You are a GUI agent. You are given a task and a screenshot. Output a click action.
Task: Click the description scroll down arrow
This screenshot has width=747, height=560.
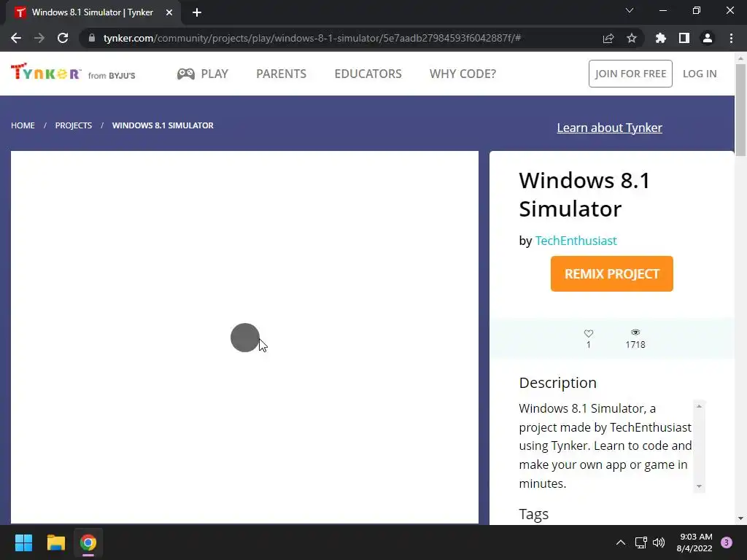(699, 486)
